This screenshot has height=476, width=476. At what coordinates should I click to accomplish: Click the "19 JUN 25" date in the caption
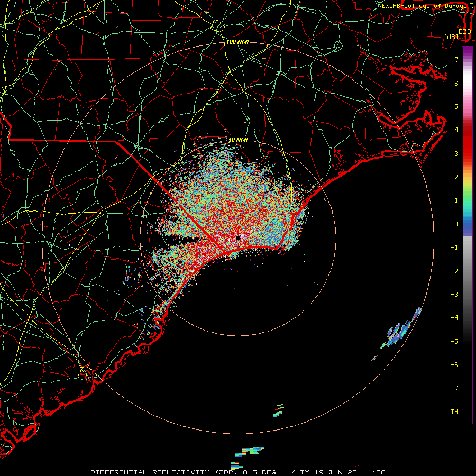pos(335,472)
